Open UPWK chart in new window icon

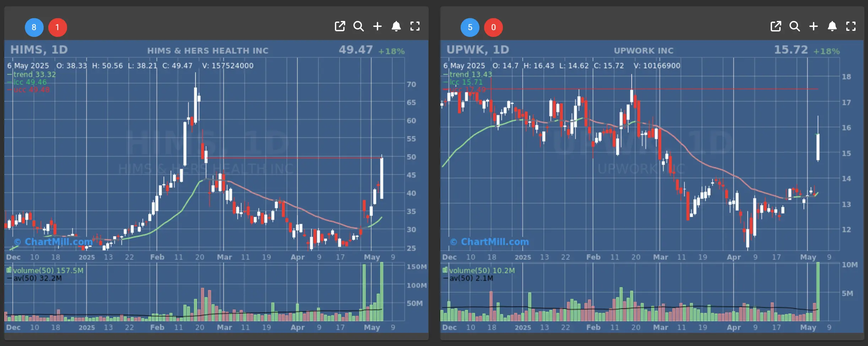776,26
